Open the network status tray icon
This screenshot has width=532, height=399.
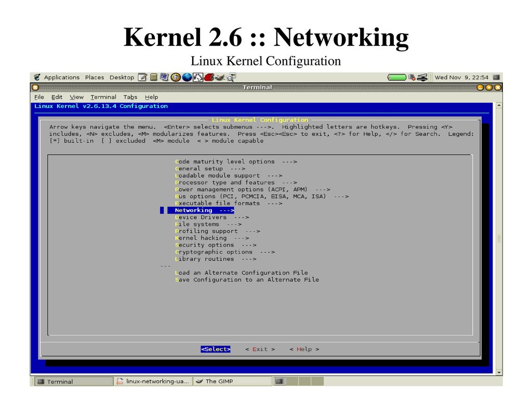click(412, 77)
